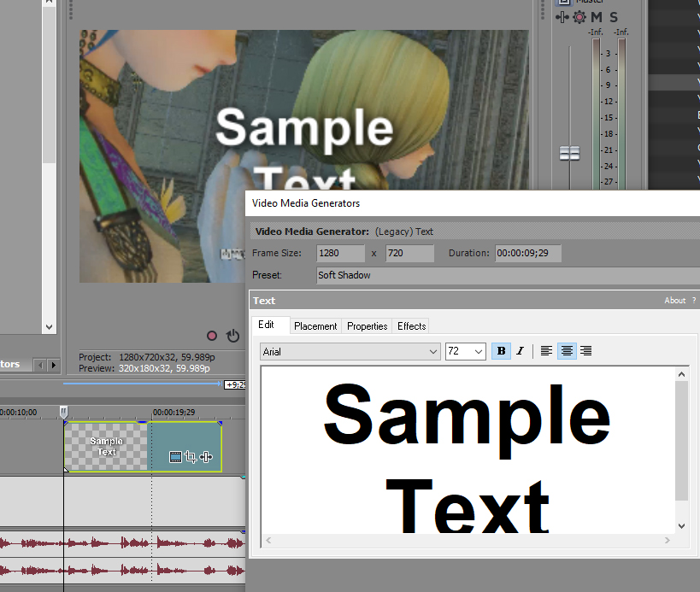Click the power icon below the preview
The width and height of the screenshot is (700, 592).
[233, 336]
